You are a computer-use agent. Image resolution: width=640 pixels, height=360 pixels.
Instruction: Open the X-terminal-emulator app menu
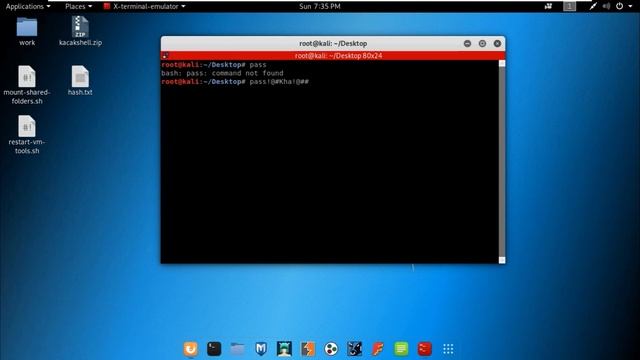(x=144, y=6)
